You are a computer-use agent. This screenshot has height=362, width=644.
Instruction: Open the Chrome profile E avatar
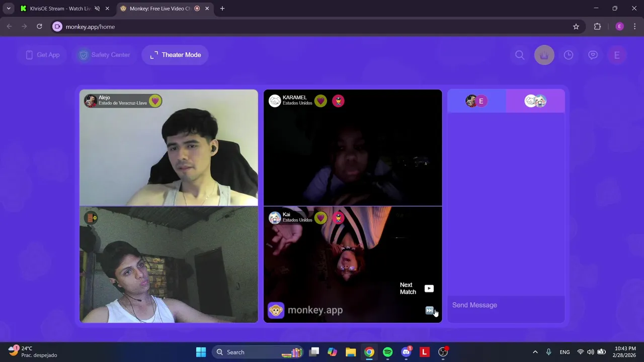pos(619,27)
